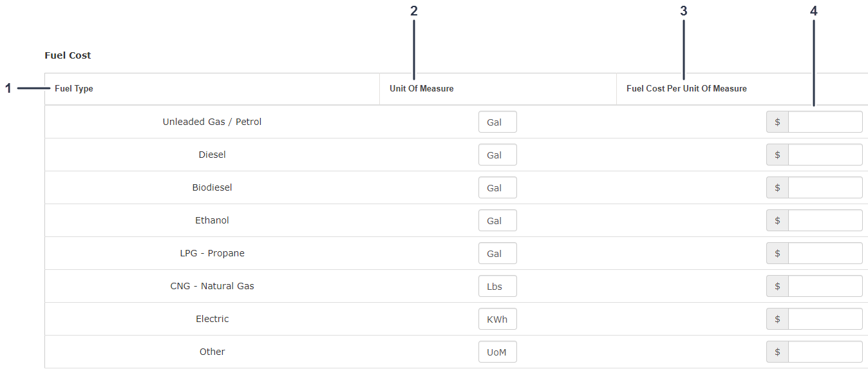Click the dollar sign beside Unleaded Gas field

(x=777, y=122)
